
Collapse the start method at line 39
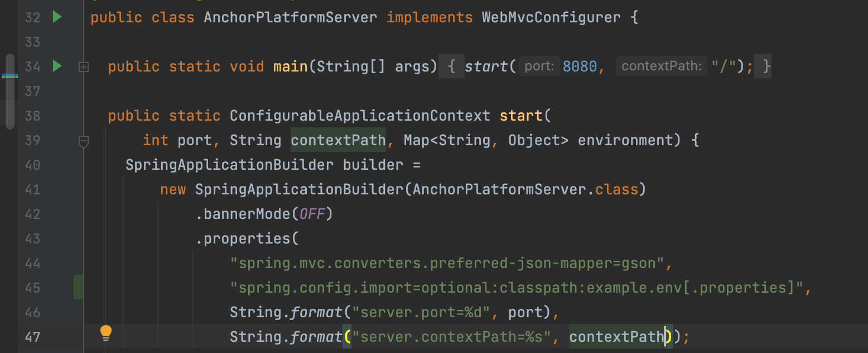(x=84, y=142)
